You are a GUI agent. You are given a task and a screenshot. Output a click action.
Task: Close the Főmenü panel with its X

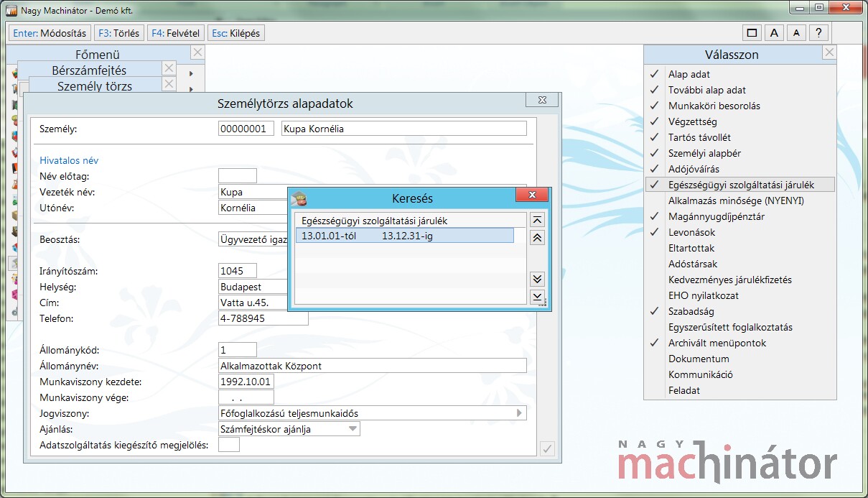pos(197,52)
